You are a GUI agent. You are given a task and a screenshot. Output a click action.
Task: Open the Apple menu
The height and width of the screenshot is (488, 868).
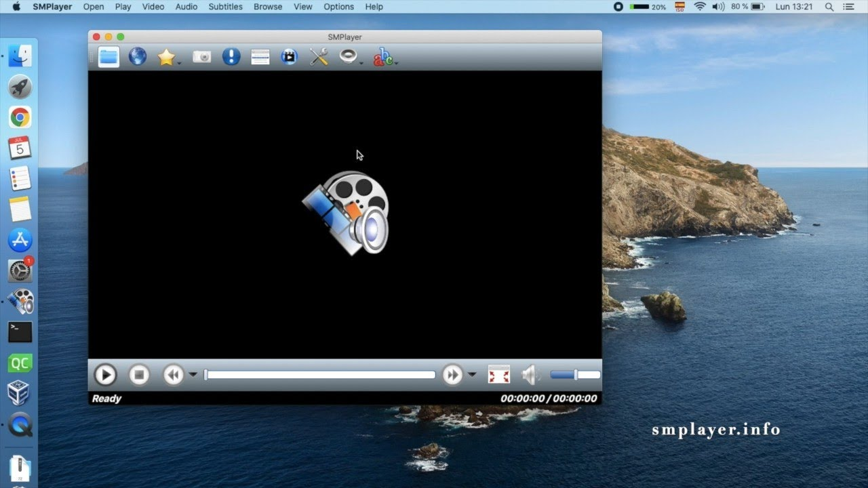[x=16, y=7]
